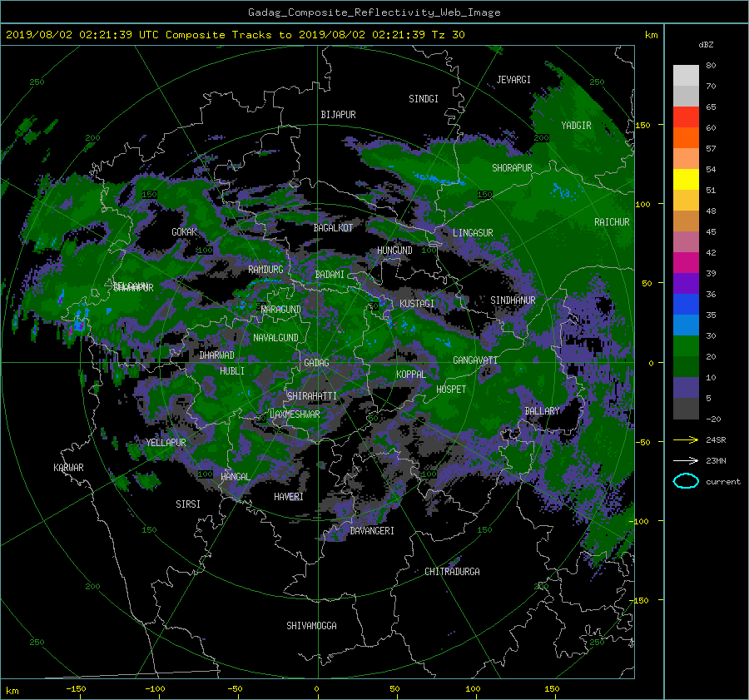Image resolution: width=749 pixels, height=700 pixels.
Task: Click the DAVANGERI city label
Action: pos(372,531)
